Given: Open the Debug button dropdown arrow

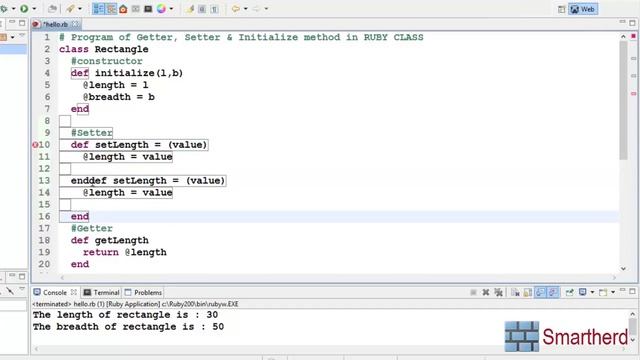Looking at the screenshot, I should (13, 9).
